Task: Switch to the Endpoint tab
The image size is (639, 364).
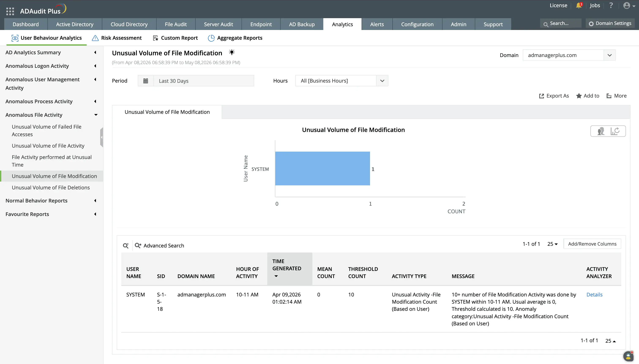Action: click(x=261, y=24)
